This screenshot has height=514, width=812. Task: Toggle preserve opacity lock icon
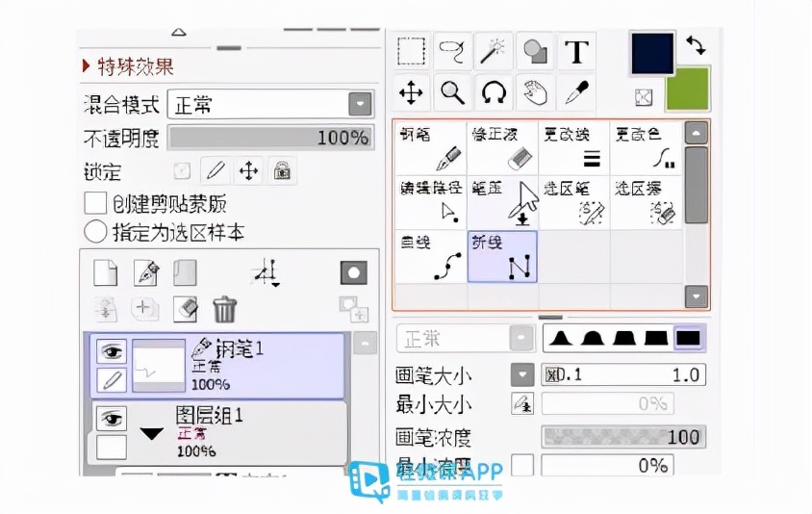(x=182, y=171)
